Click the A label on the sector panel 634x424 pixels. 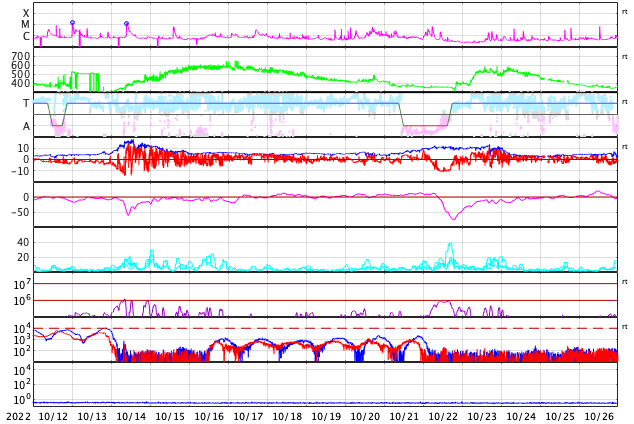[x=26, y=127]
